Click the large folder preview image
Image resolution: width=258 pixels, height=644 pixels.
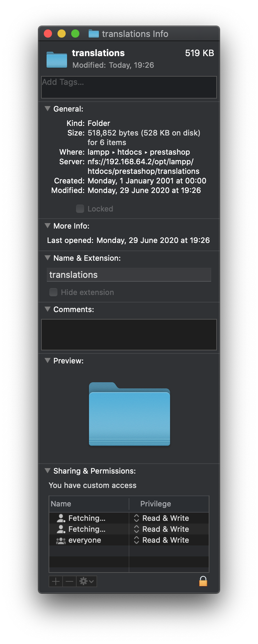pos(129,414)
